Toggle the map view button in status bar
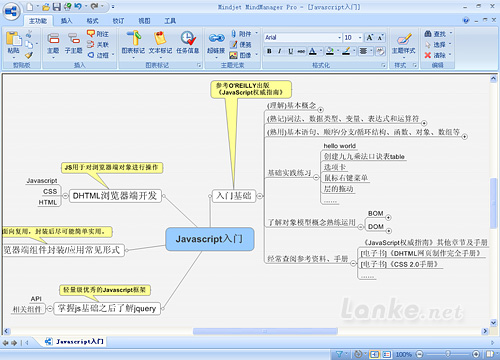The width and height of the screenshot is (500, 360). coord(374,354)
